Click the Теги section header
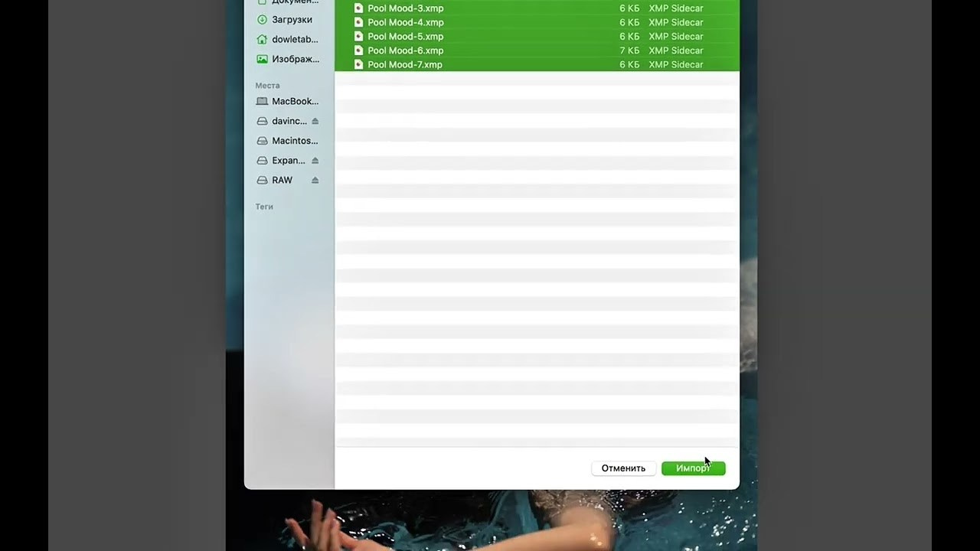This screenshot has height=551, width=980. pyautogui.click(x=264, y=207)
